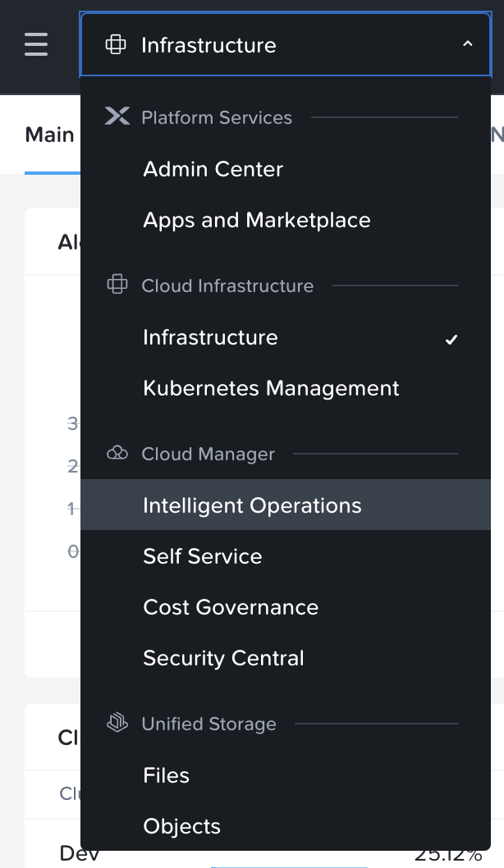Switch to Intelligent Operations
504x868 pixels.
tap(252, 505)
